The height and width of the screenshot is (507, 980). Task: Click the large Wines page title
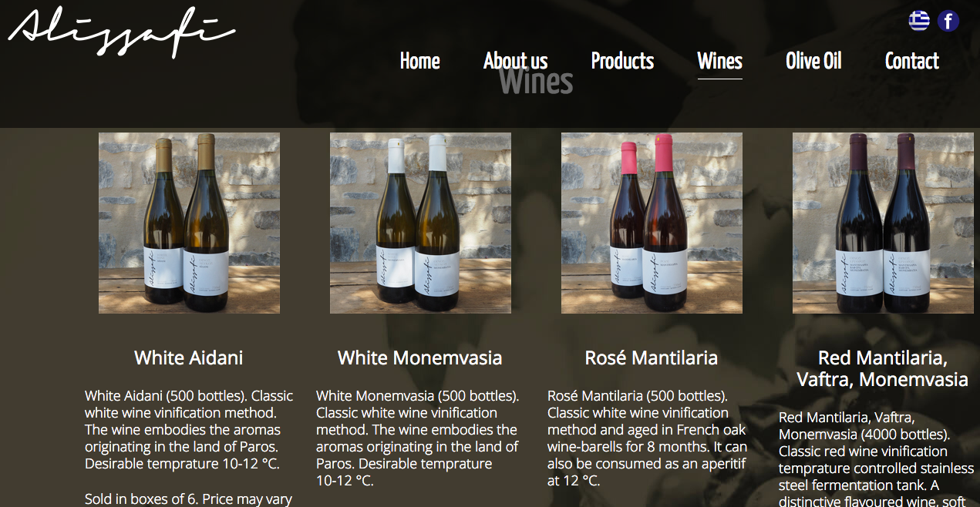point(536,81)
